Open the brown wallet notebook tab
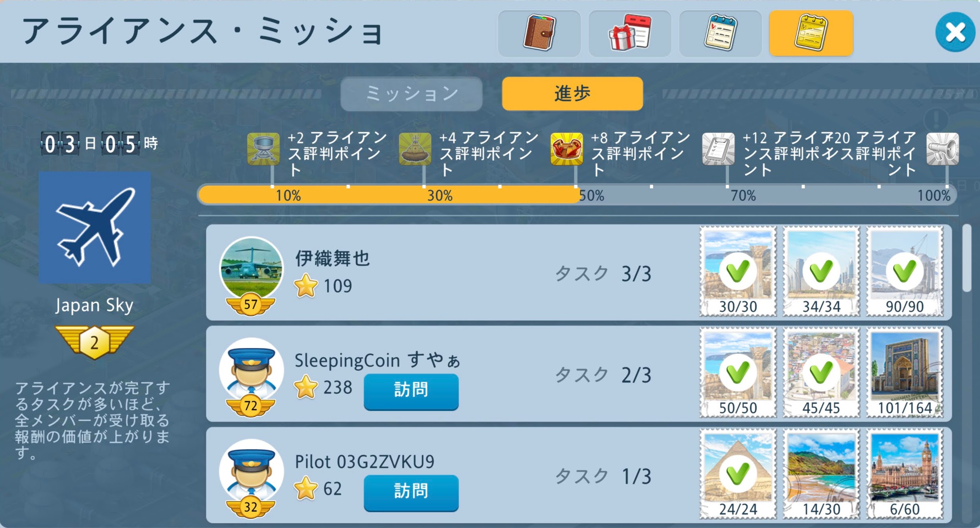 click(x=539, y=33)
